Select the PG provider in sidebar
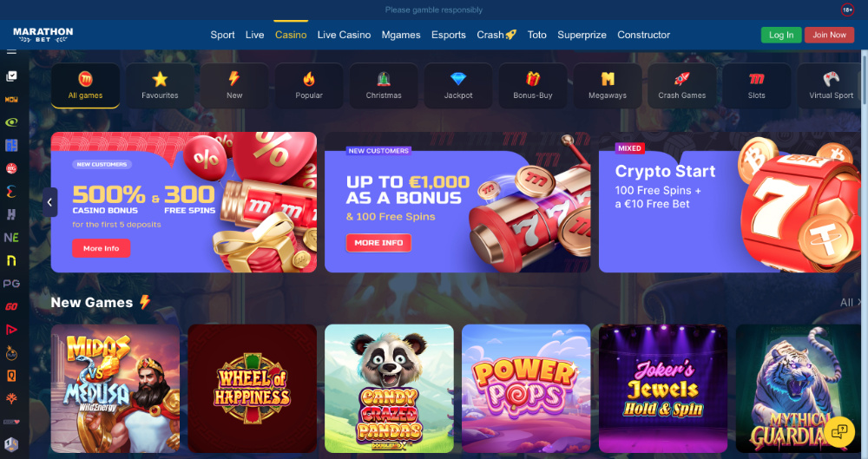Image resolution: width=868 pixels, height=459 pixels. [x=11, y=284]
